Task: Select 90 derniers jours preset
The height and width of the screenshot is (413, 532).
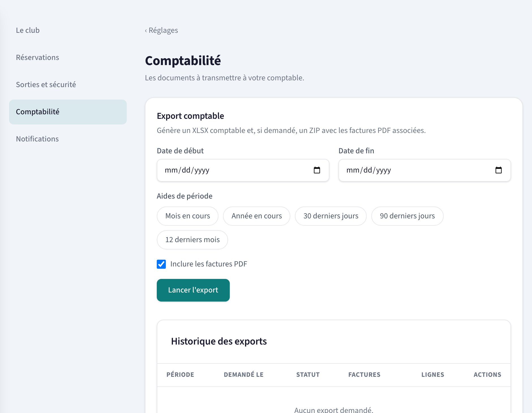Action: pyautogui.click(x=407, y=216)
